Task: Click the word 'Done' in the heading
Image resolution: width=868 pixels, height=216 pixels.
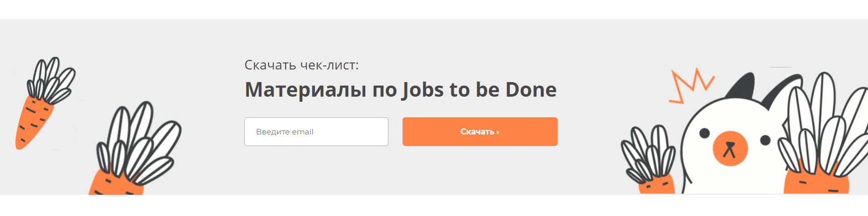Action: (x=531, y=90)
